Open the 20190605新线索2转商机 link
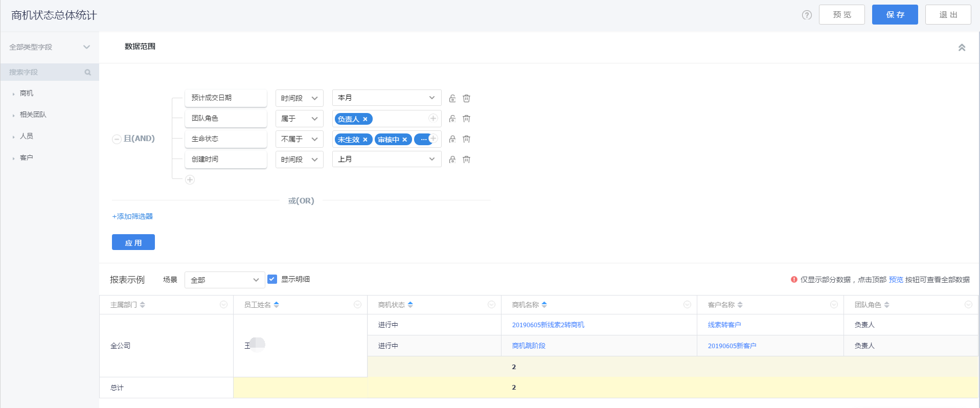Screen dimensions: 980x408 point(548,325)
